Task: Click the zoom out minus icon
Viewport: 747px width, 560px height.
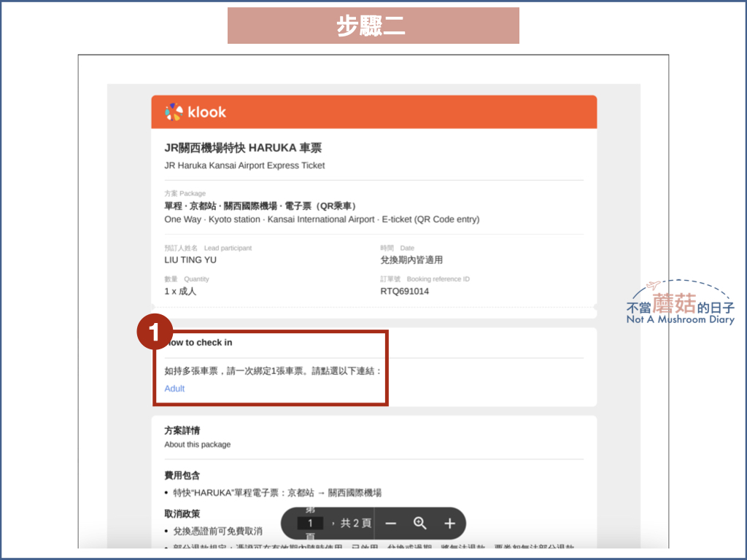Action: (391, 523)
